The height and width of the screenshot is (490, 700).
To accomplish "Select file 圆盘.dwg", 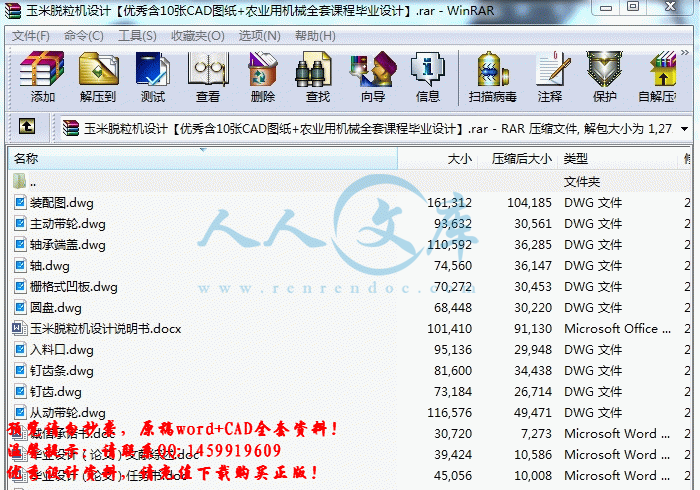I will pyautogui.click(x=350, y=307).
